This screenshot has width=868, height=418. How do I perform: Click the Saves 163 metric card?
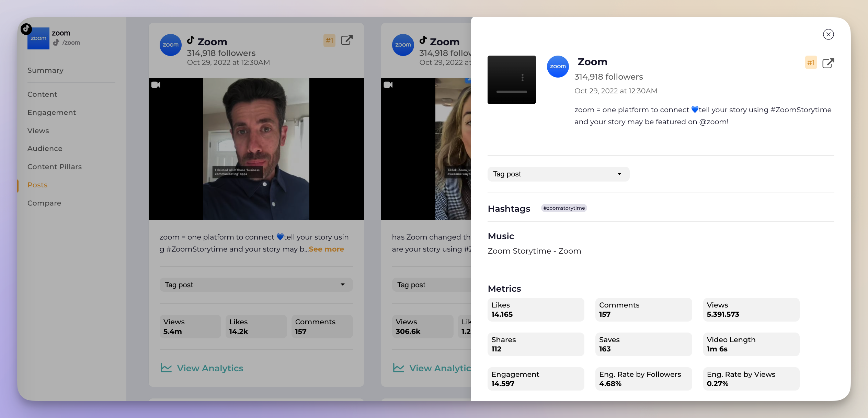[643, 344]
